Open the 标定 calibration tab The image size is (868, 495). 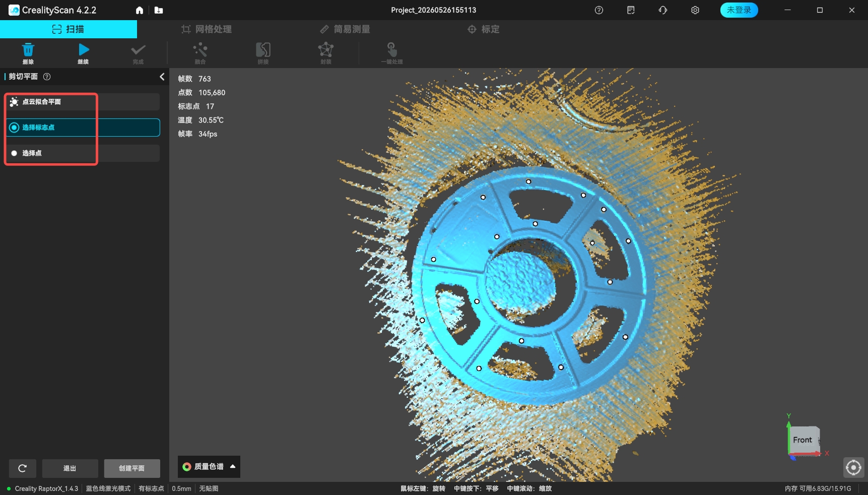pyautogui.click(x=484, y=29)
